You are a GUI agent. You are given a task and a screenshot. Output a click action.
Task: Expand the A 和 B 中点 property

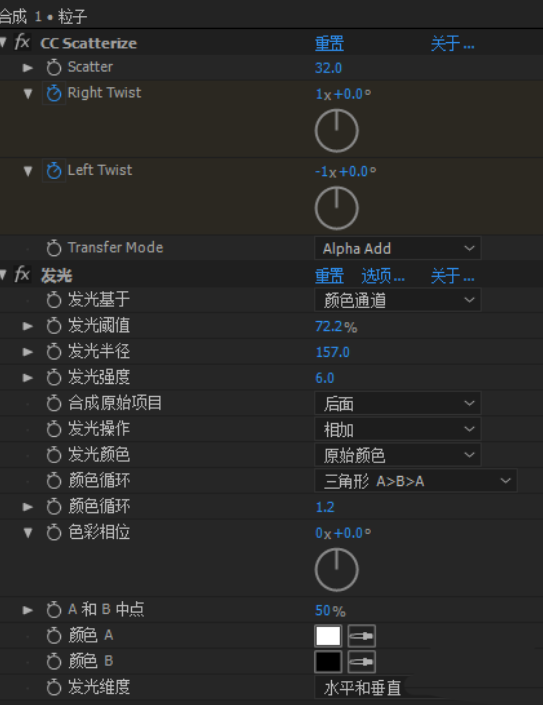point(28,610)
